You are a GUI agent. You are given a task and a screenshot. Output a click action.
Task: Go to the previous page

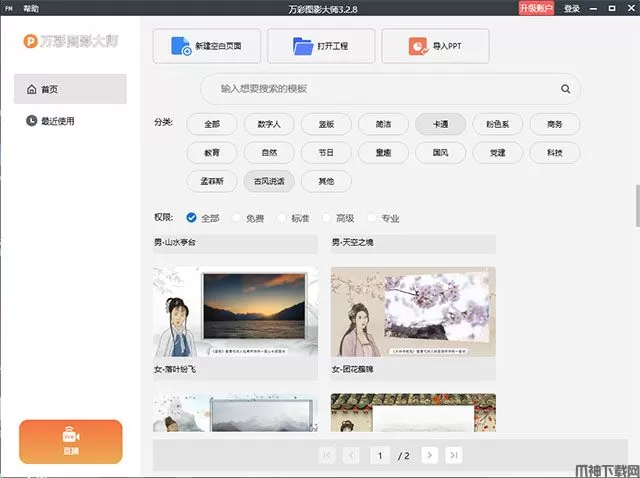pos(351,455)
